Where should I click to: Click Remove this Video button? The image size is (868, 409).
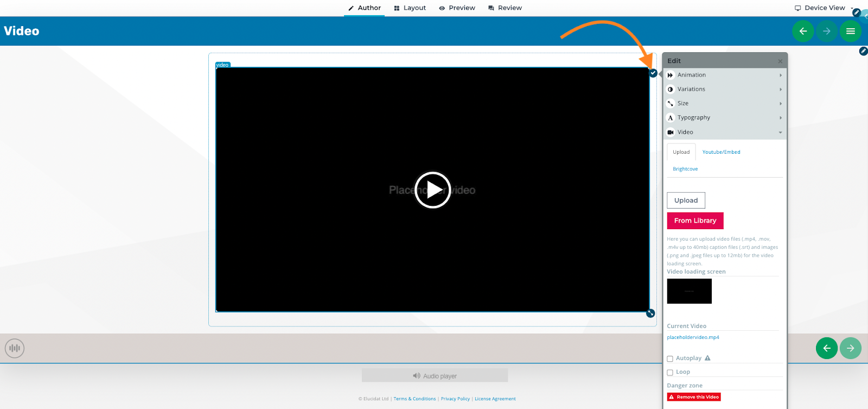694,397
